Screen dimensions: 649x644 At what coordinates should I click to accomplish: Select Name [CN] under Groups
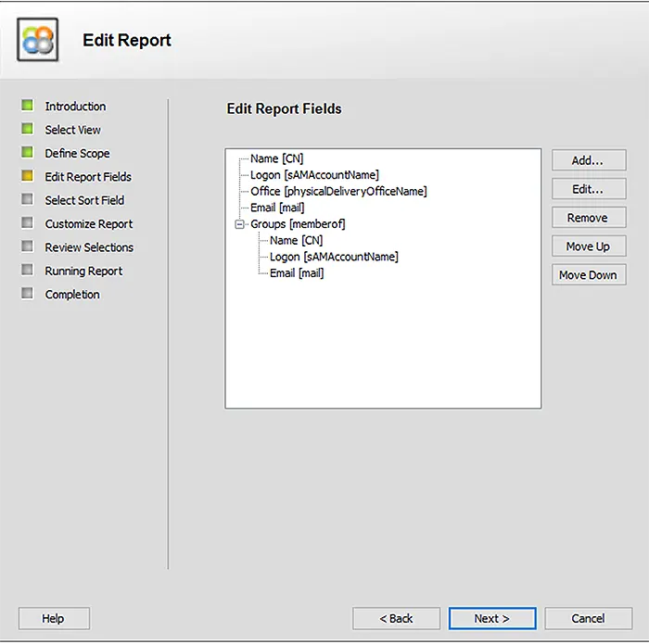pyautogui.click(x=297, y=241)
